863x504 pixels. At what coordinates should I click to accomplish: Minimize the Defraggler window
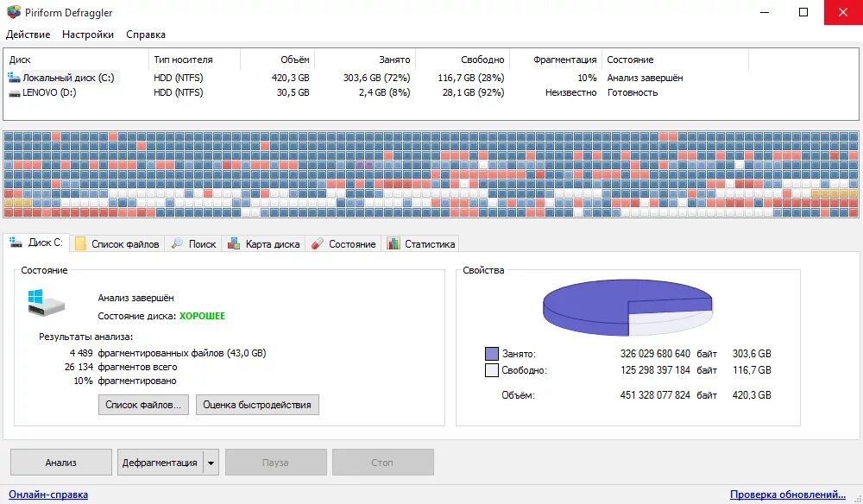coord(765,12)
